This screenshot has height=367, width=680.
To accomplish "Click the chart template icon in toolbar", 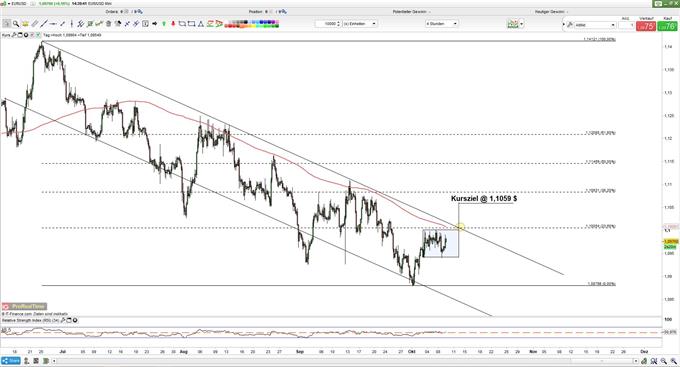I will pyautogui.click(x=513, y=24).
